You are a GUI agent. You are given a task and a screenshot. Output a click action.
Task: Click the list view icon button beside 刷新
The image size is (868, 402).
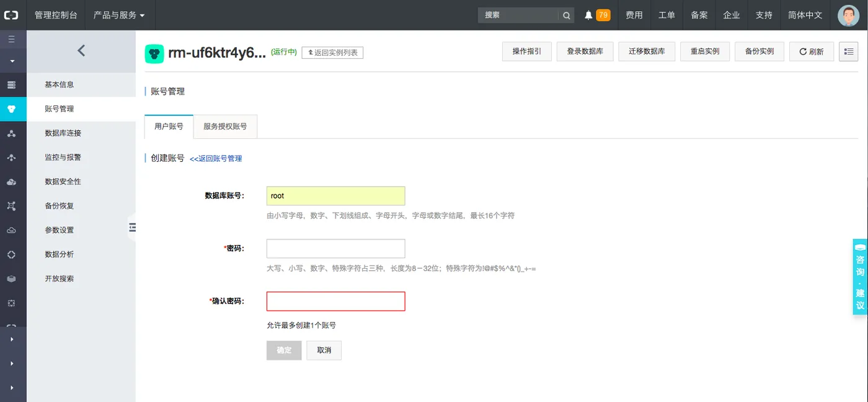(848, 51)
